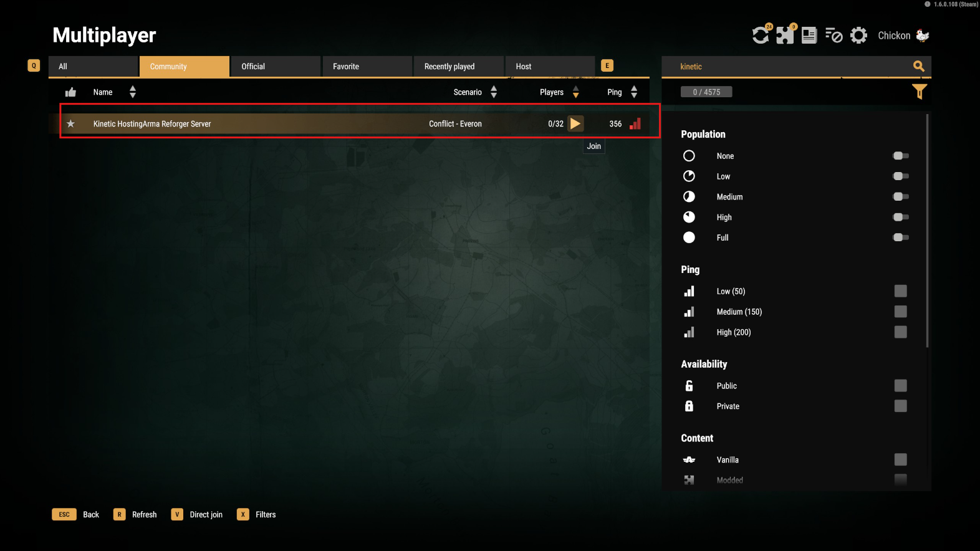Sort servers by Ping column arrows
Viewport: 980px width, 551px height.
click(634, 92)
